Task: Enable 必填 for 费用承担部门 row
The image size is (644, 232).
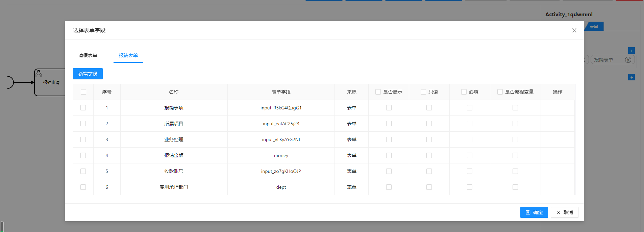Action: click(470, 187)
